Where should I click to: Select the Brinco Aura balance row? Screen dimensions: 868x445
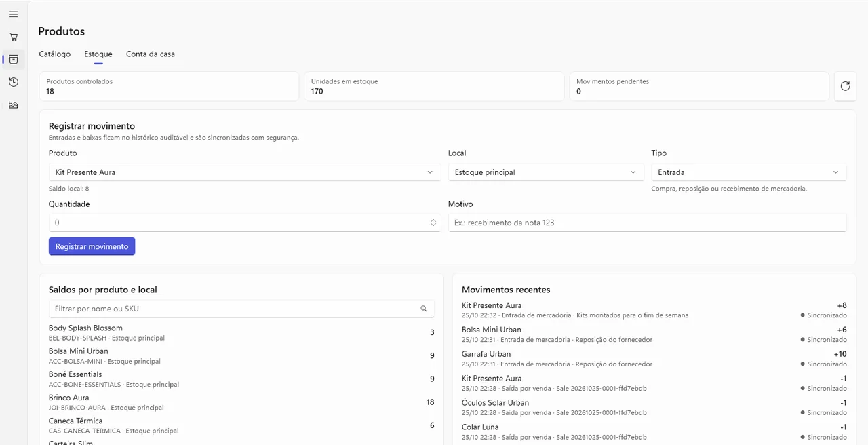click(241, 402)
